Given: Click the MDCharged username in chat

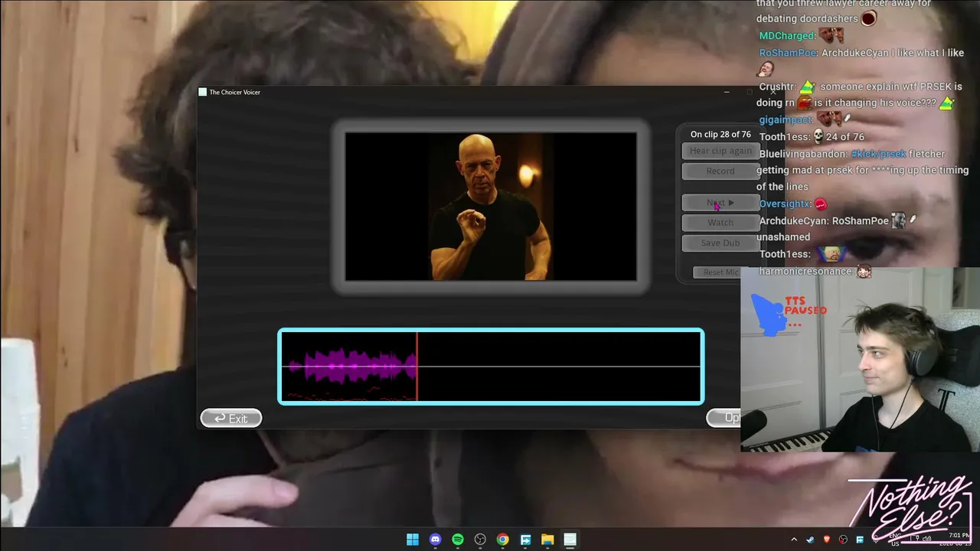Looking at the screenshot, I should pos(787,36).
